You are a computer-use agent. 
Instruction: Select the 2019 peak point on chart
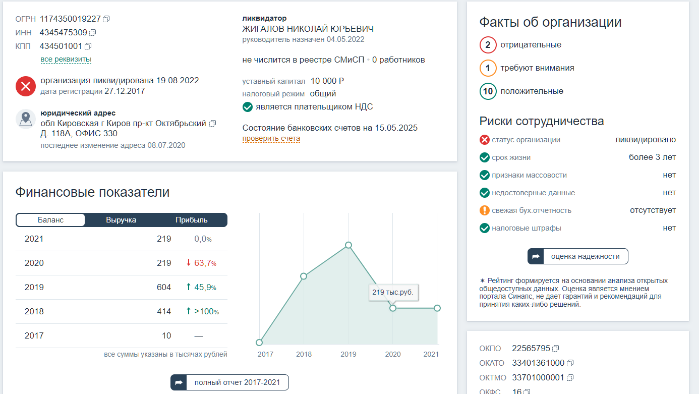(x=349, y=245)
